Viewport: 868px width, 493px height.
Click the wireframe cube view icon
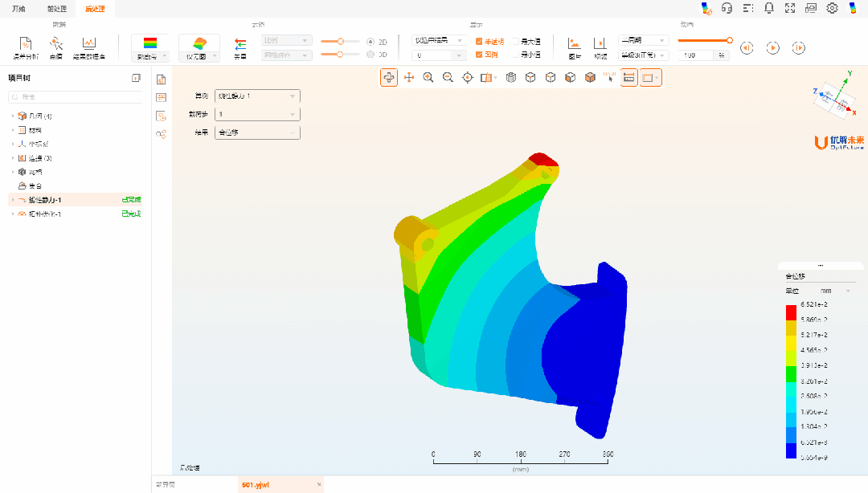pyautogui.click(x=530, y=77)
